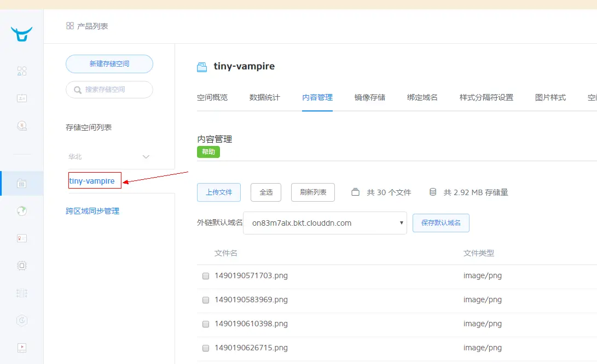Click the folder icon beside tiny-vampire title
Screen dimensions: 597x364
click(x=202, y=67)
